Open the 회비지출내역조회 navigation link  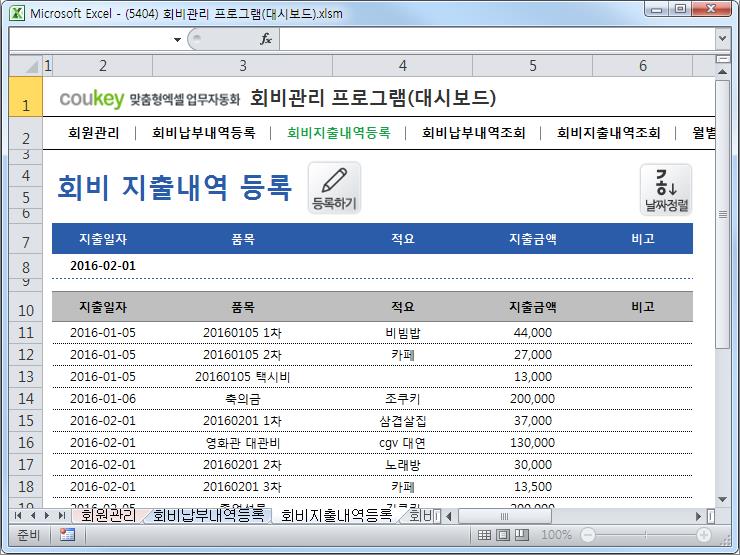pyautogui.click(x=608, y=133)
